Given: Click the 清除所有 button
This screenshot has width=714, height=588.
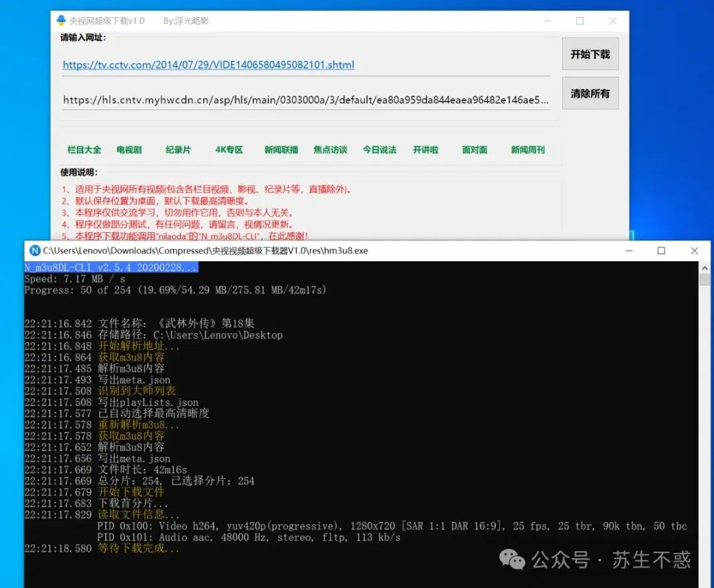Looking at the screenshot, I should (x=590, y=93).
